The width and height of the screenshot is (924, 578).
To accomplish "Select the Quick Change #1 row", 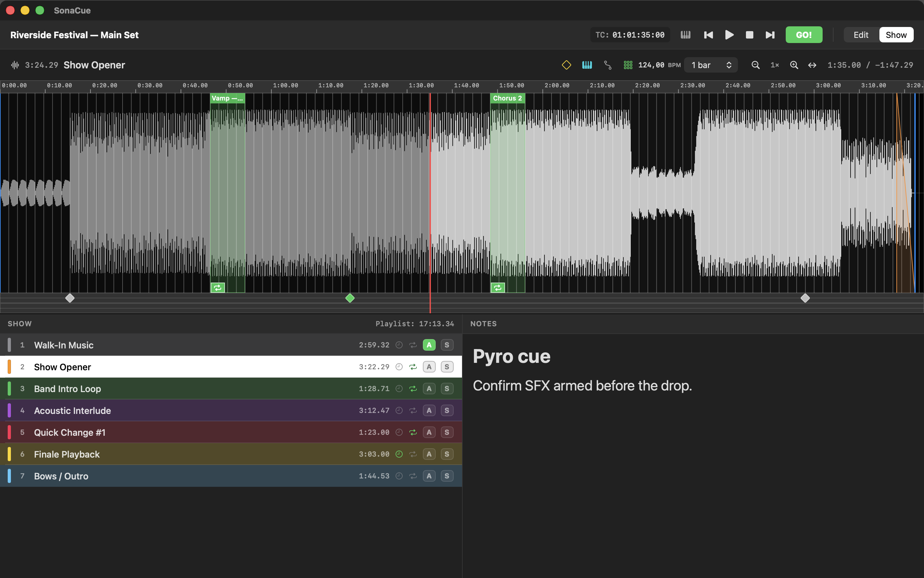I will pos(231,432).
